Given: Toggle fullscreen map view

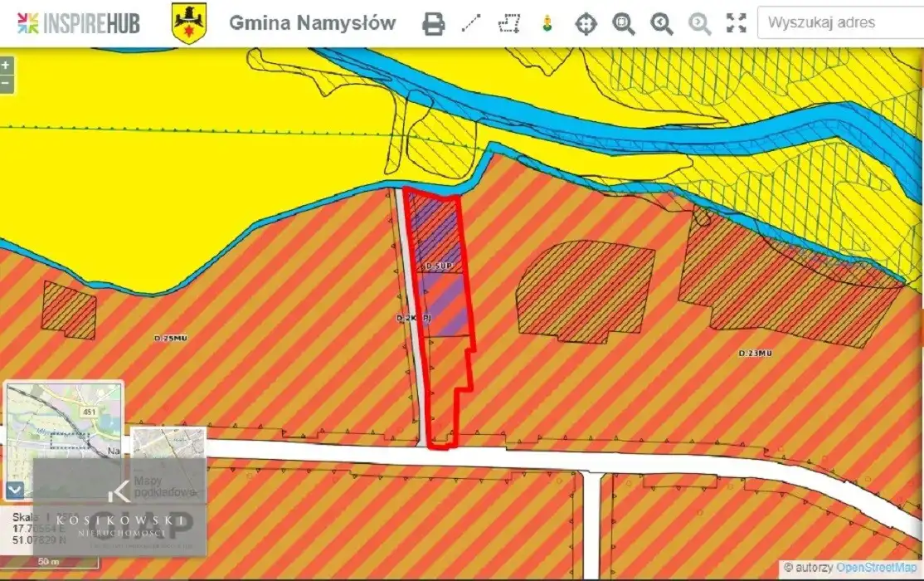Looking at the screenshot, I should 737,23.
